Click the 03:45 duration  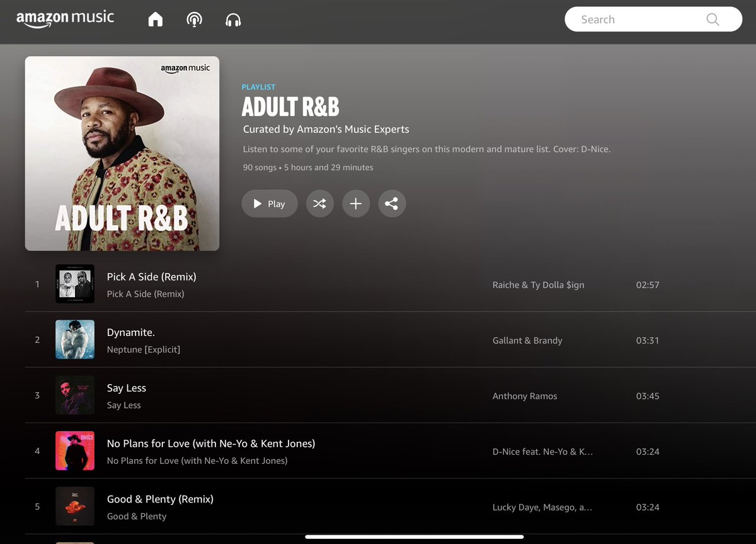click(x=648, y=396)
